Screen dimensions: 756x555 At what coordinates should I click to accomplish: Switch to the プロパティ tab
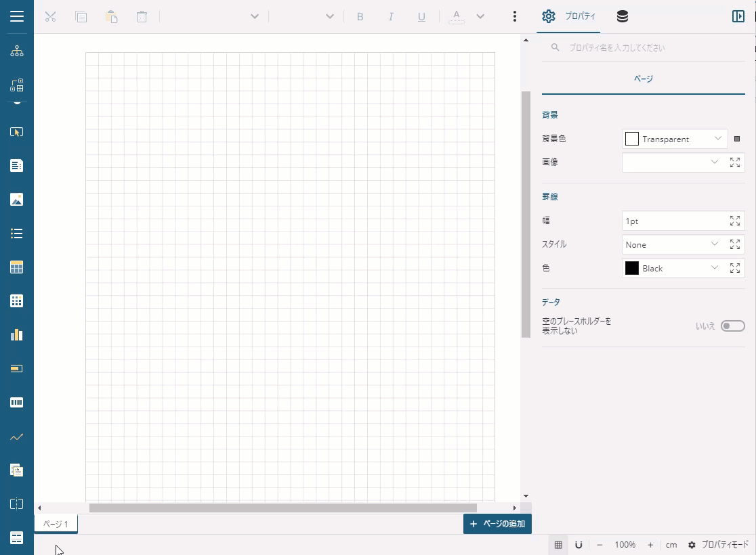point(569,17)
